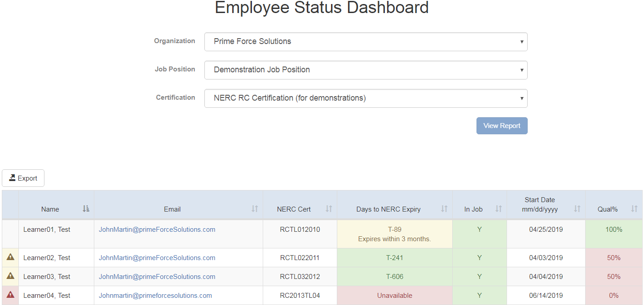Click Learner01's In Job Y cell
This screenshot has height=305, width=644.
(x=480, y=234)
